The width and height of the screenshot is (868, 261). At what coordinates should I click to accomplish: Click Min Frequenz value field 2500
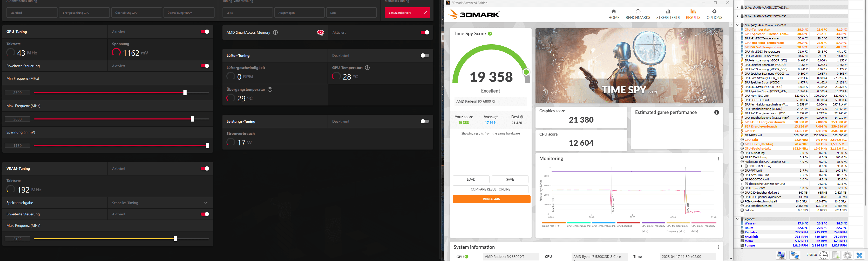pyautogui.click(x=18, y=93)
